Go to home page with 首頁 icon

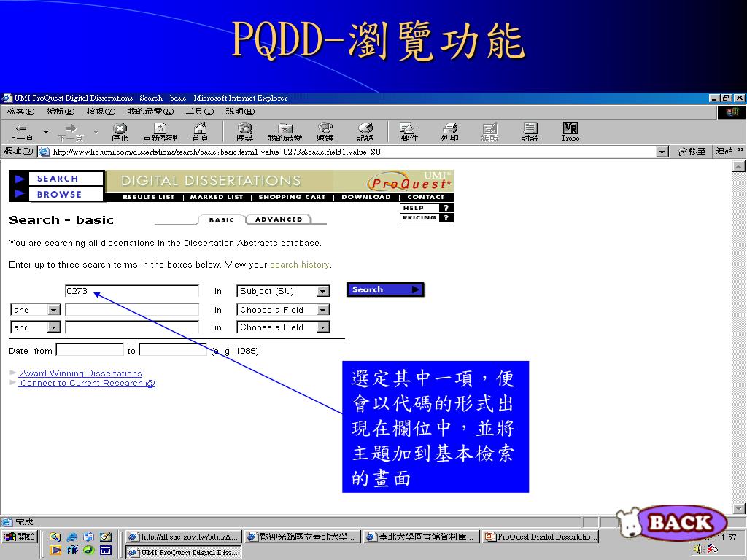pyautogui.click(x=200, y=132)
